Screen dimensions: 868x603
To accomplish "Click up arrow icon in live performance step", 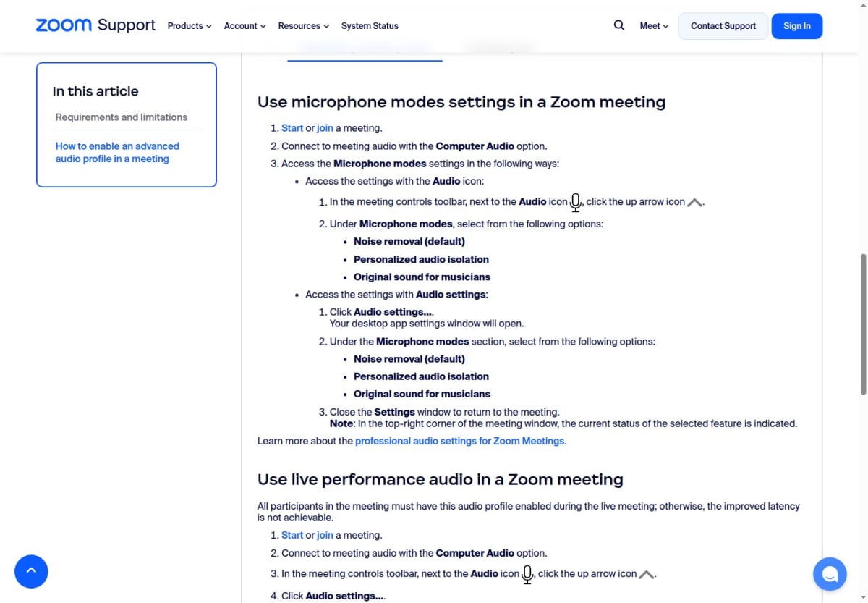I will (647, 574).
